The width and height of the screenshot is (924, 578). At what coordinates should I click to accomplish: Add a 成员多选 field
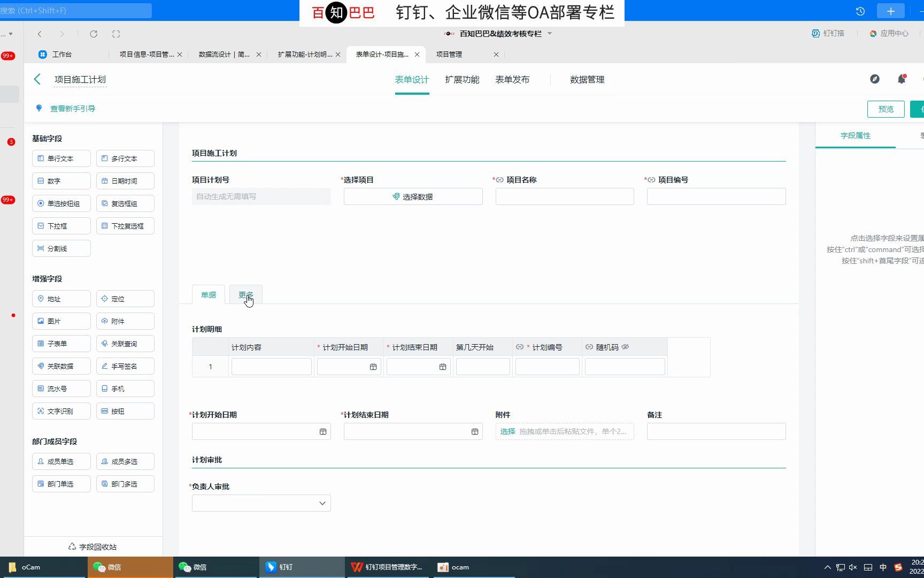click(125, 461)
